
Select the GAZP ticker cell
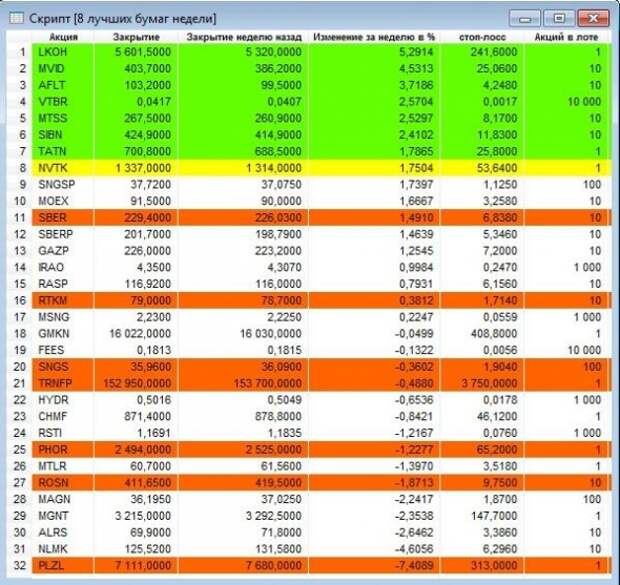(63, 251)
